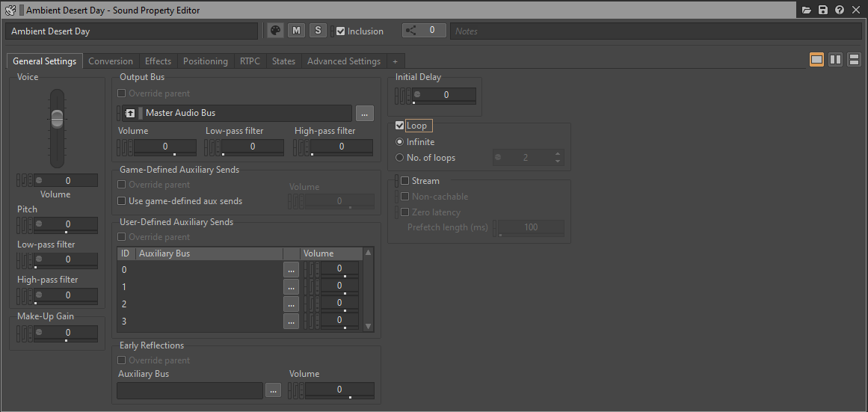The width and height of the screenshot is (868, 412).
Task: Check the Zero latency option
Action: pos(404,212)
